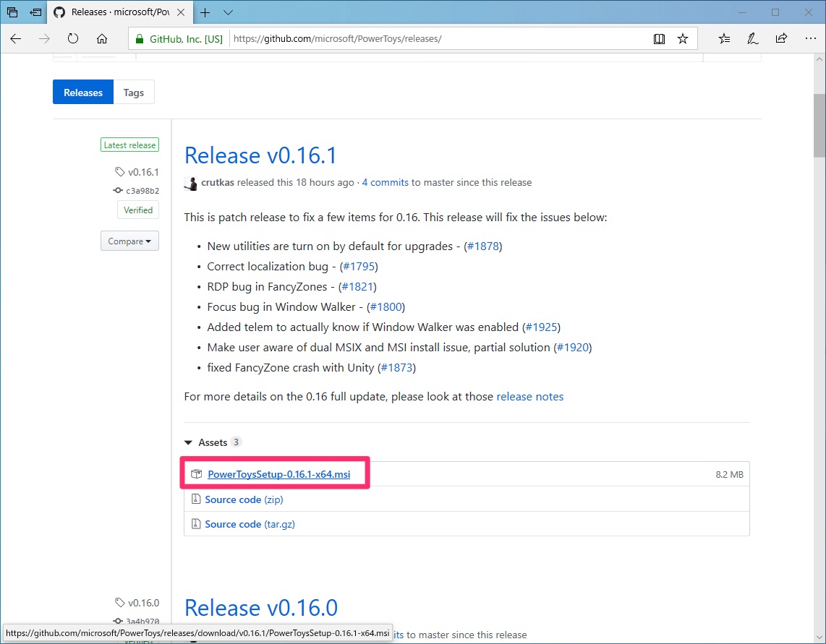Viewport: 826px width, 644px height.
Task: Open issue #1821 link
Action: point(358,286)
